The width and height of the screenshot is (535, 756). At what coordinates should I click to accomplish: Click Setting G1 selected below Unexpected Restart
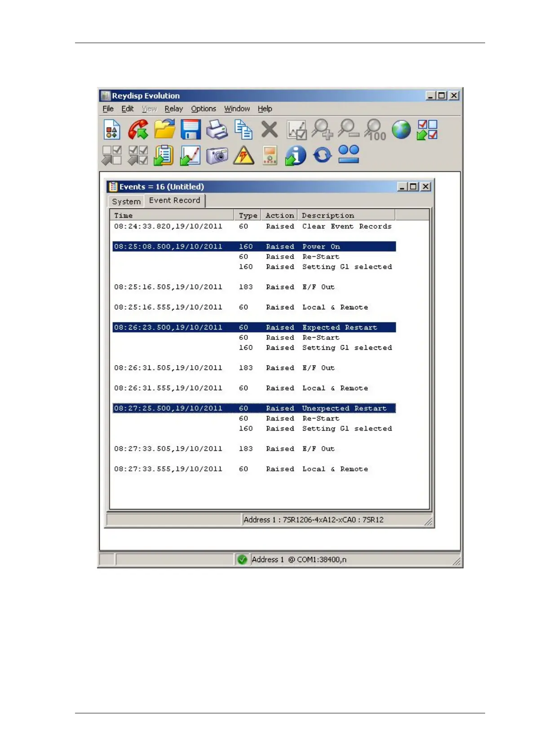(x=254, y=428)
